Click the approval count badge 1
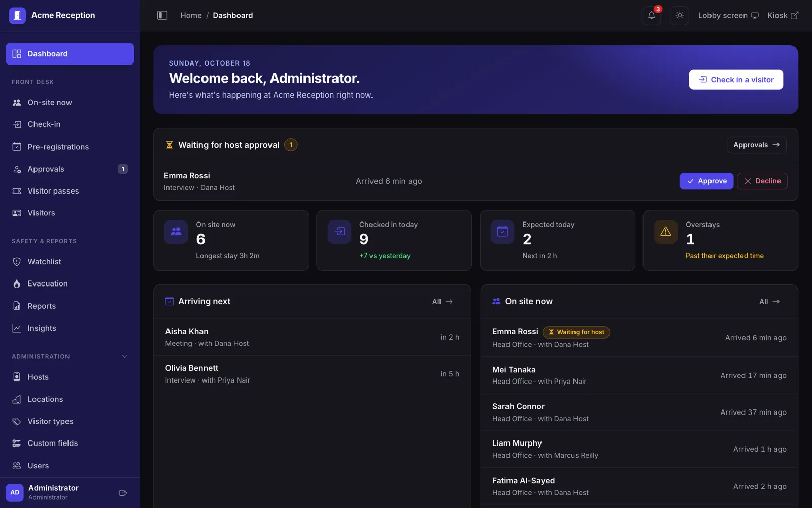812x508 pixels. pyautogui.click(x=291, y=145)
